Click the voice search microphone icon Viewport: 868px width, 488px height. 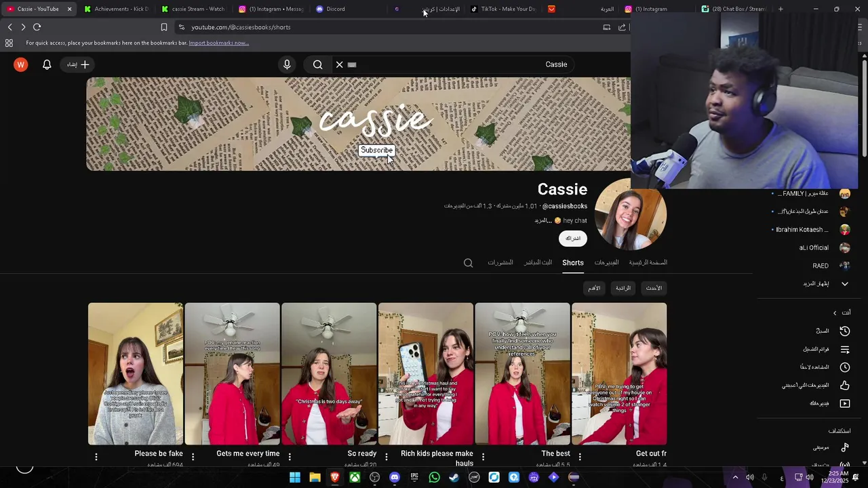[x=287, y=64]
